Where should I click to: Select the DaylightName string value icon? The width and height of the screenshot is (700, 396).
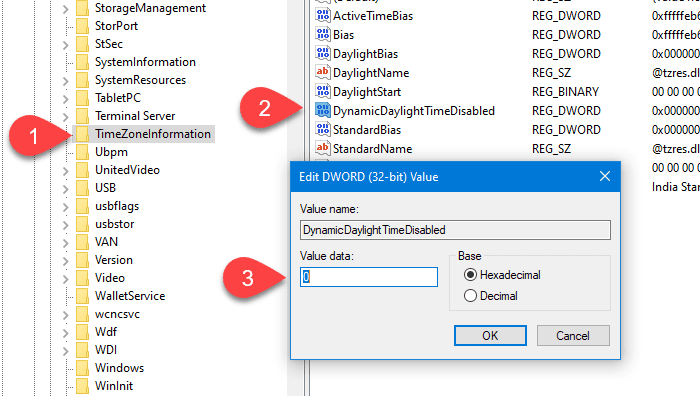click(x=323, y=72)
